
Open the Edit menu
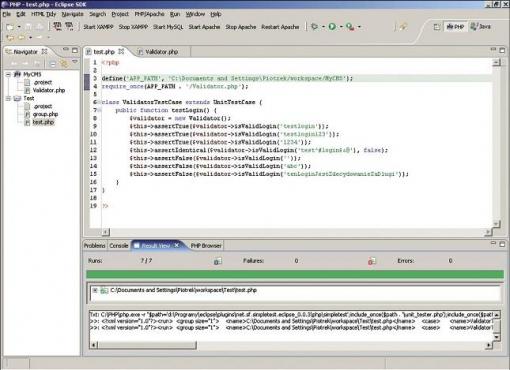[21, 14]
